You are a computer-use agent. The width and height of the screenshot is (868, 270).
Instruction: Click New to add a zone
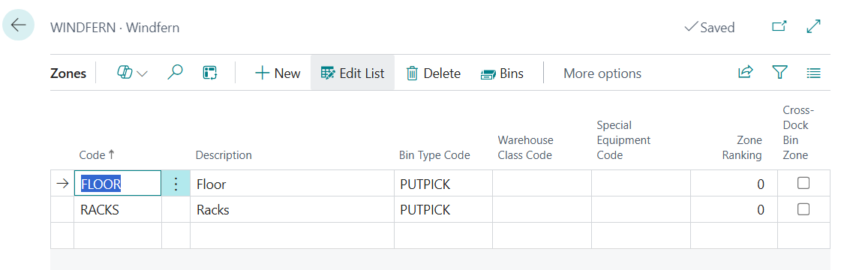pos(278,73)
